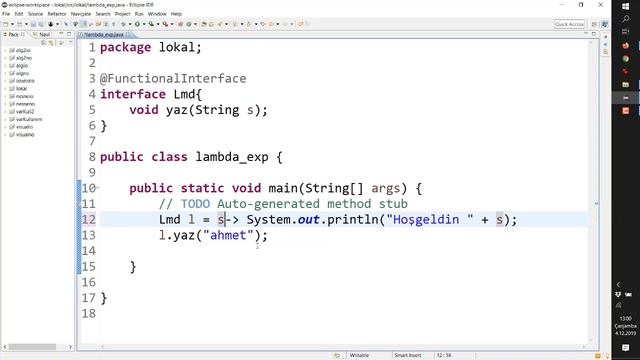This screenshot has height=360, width=640.
Task: Click the Quick Access search field
Action: 569,24
